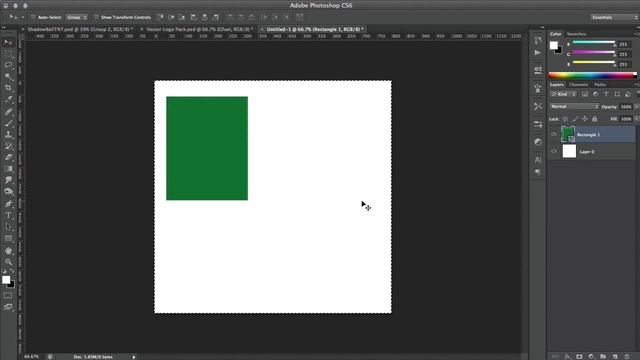Toggle Quick Mask mode icon
Viewport: 640px width, 360px height.
pos(8,296)
